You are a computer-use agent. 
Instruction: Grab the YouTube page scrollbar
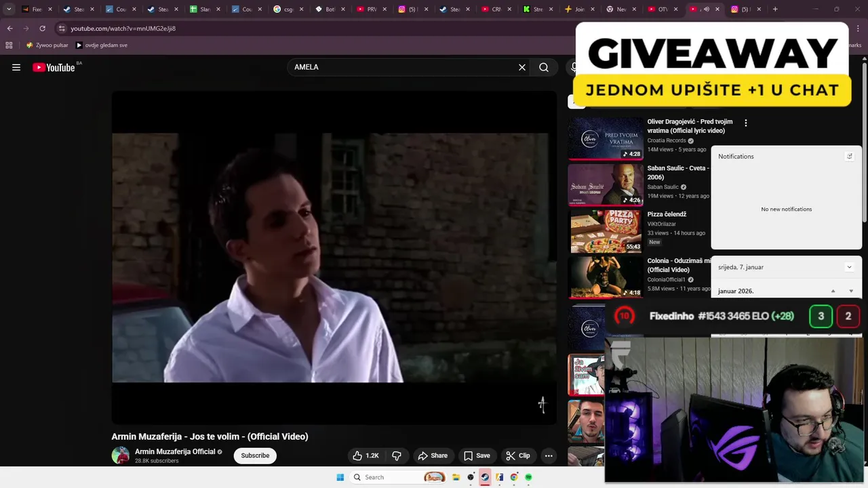(865, 141)
